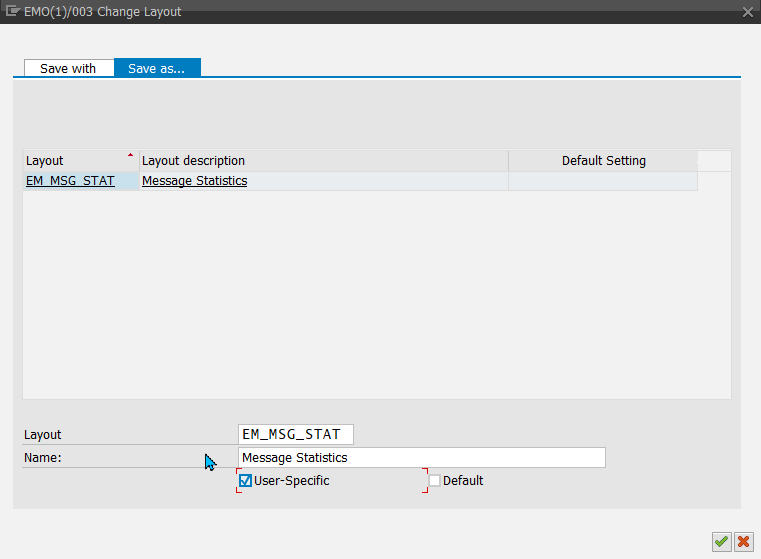Cancel with the red X icon
761x559 pixels.
743,542
